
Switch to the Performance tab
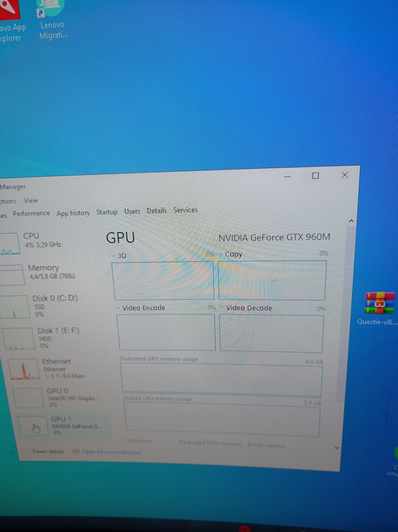31,213
